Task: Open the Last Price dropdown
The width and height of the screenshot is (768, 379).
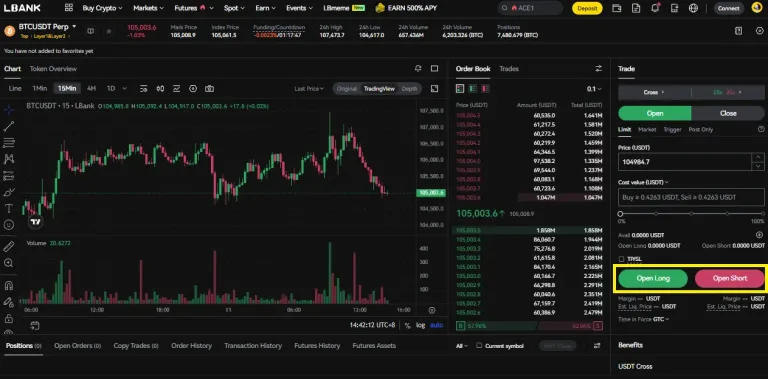Action: click(x=309, y=89)
